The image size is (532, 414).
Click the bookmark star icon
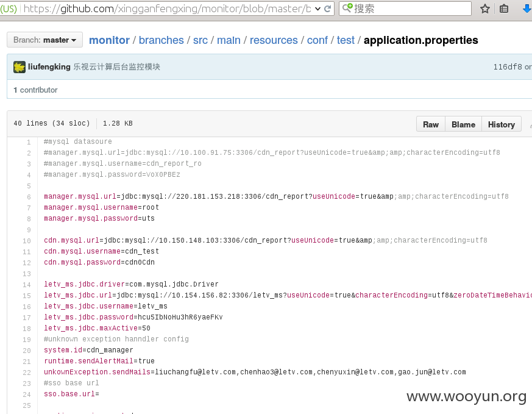point(485,9)
